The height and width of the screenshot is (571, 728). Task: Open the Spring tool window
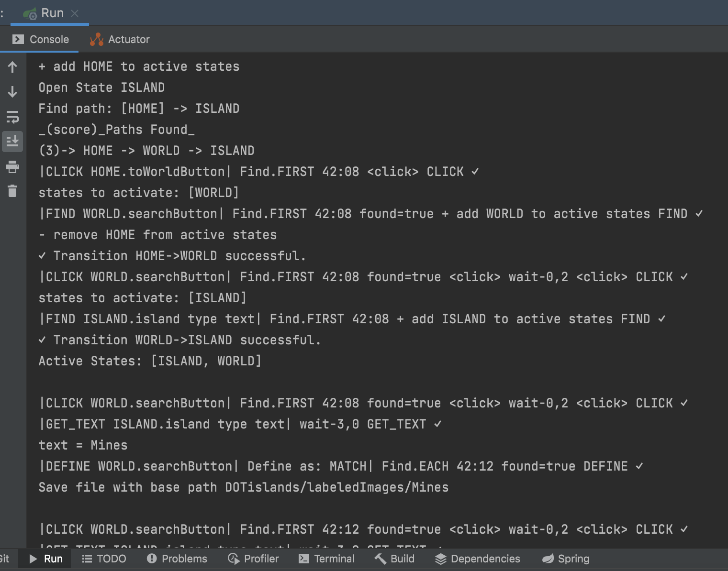click(565, 559)
